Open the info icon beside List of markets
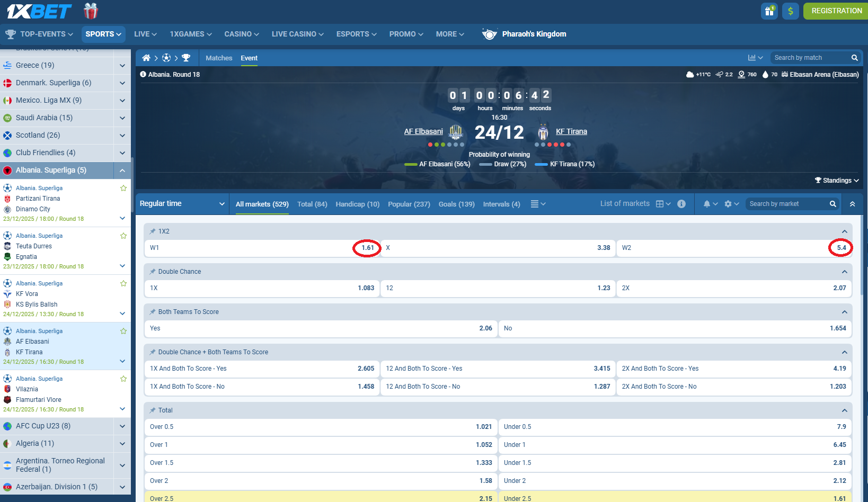 point(681,203)
